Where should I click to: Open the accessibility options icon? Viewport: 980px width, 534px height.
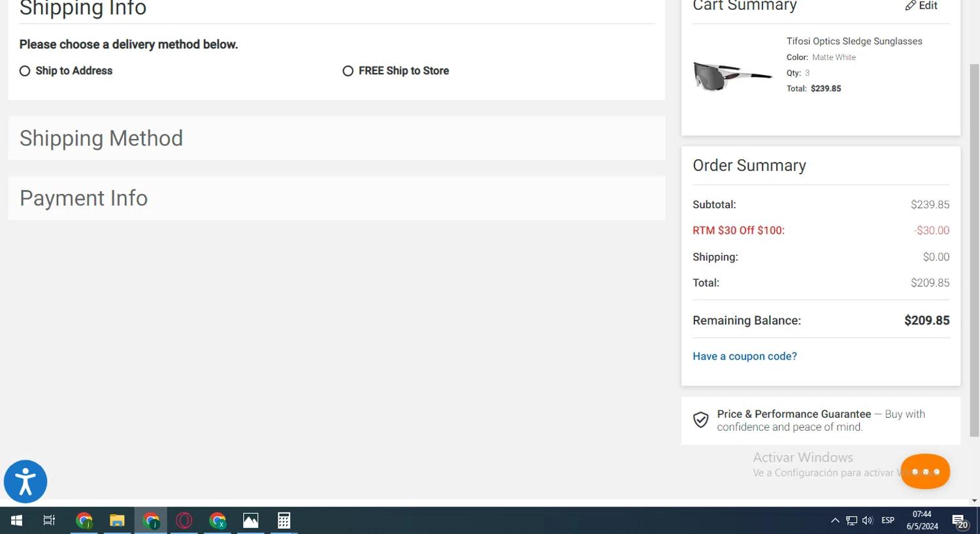tap(25, 482)
